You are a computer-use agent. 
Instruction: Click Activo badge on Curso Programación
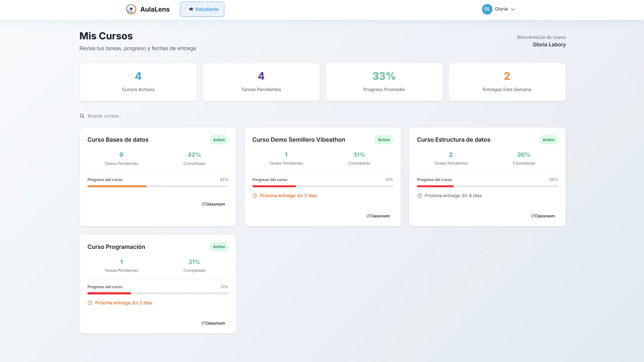(x=219, y=247)
